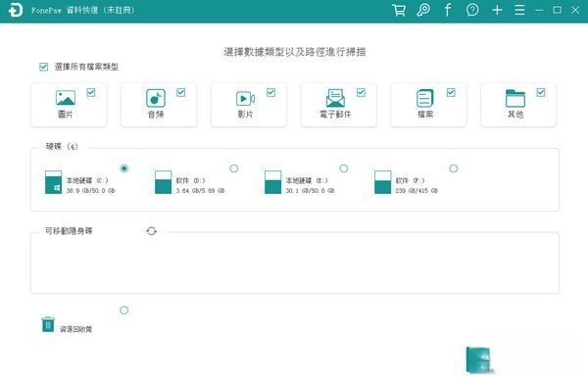The height and width of the screenshot is (384, 588).
Task: Click the F: drive disk icon
Action: coord(382,182)
